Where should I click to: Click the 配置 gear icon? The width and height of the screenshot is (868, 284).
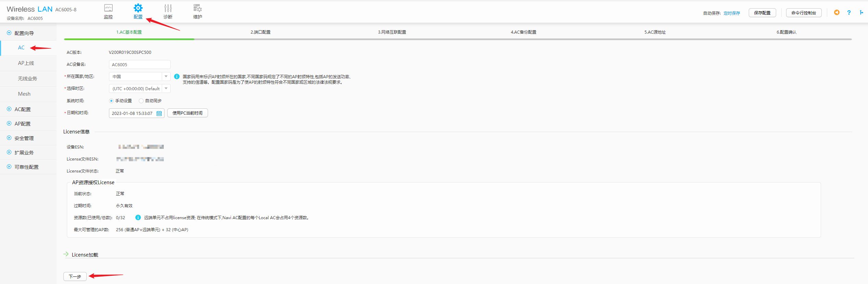tap(138, 8)
